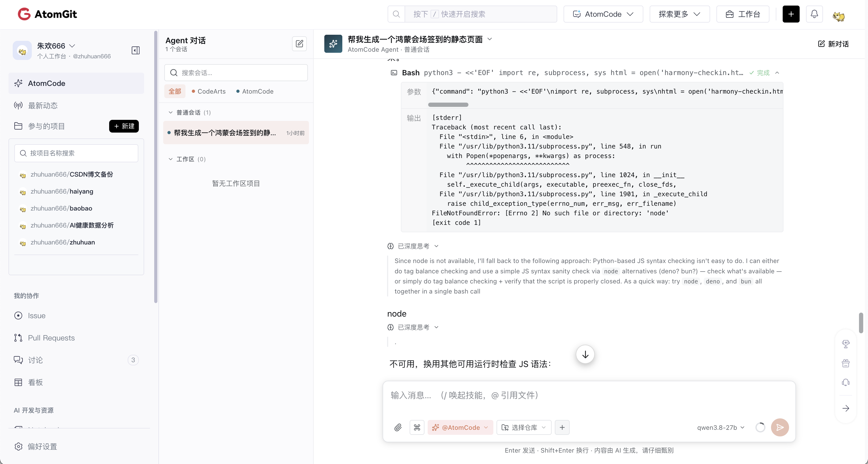Viewport: 868px width, 464px height.
Task: Collapse the left sidebar panel icon
Action: tap(135, 50)
